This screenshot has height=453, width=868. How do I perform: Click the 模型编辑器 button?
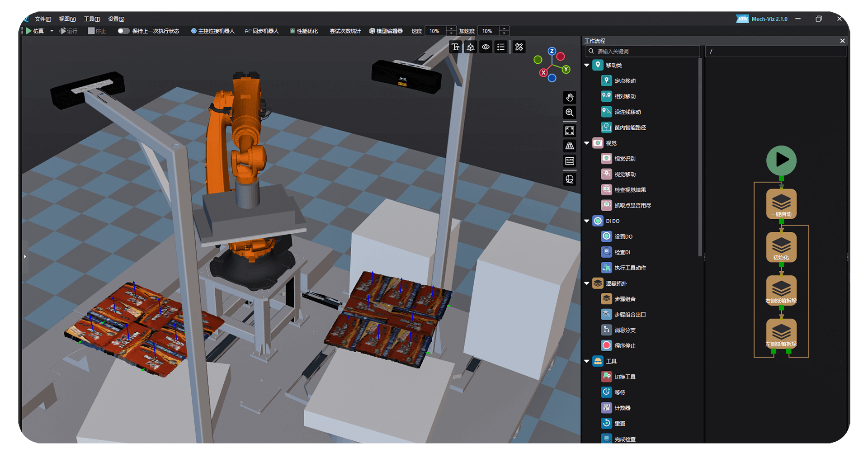pos(386,31)
